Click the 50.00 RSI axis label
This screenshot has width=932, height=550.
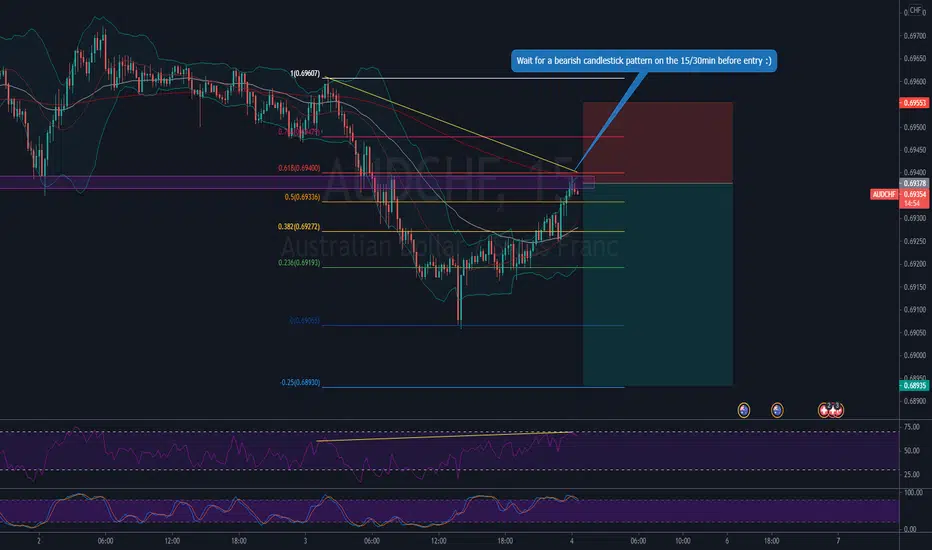pyautogui.click(x=911, y=451)
